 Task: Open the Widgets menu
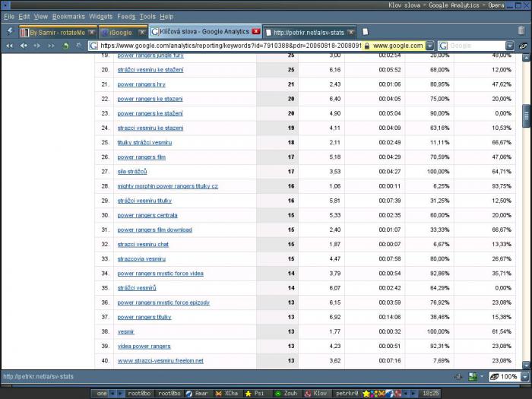(101, 17)
